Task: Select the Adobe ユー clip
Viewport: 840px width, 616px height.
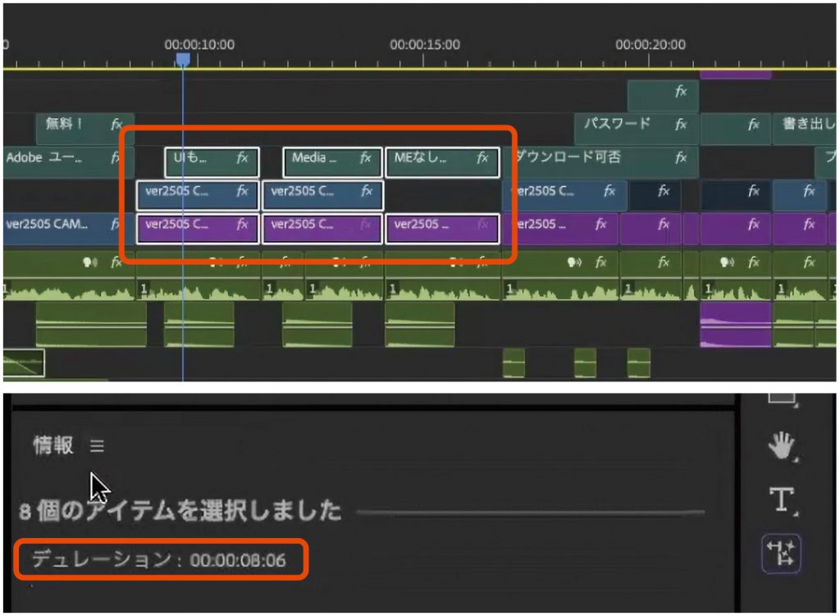Action: tap(49, 158)
